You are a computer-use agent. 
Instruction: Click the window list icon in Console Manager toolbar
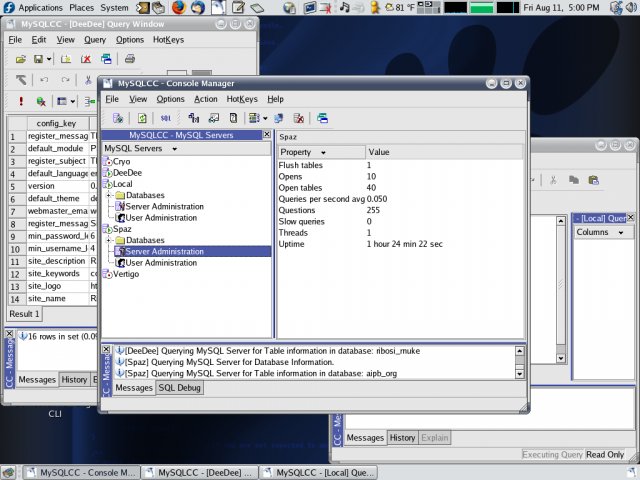(322, 118)
